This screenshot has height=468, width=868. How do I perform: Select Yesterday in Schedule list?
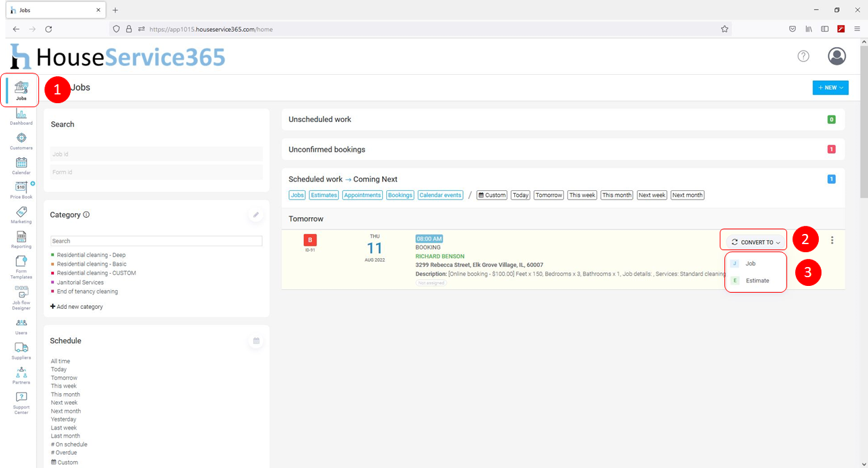click(64, 419)
